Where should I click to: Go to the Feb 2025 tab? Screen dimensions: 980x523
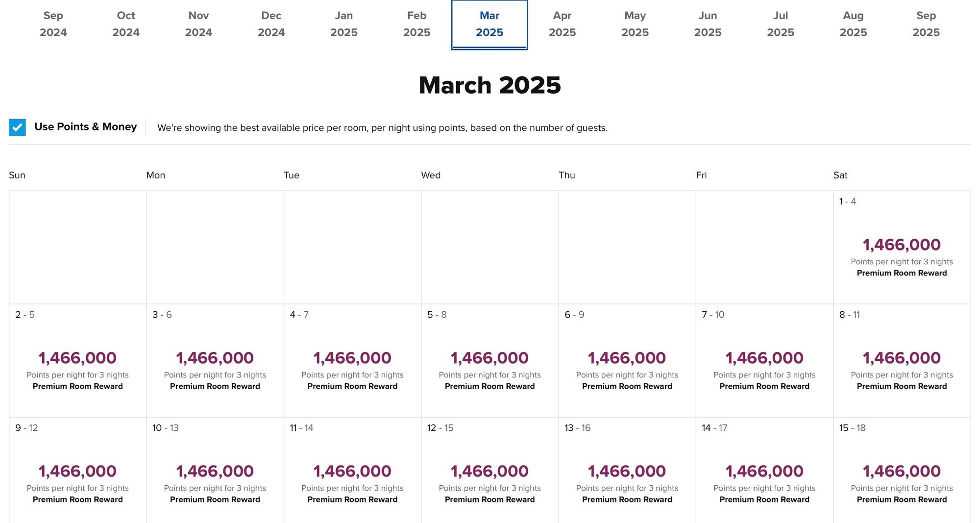point(416,24)
